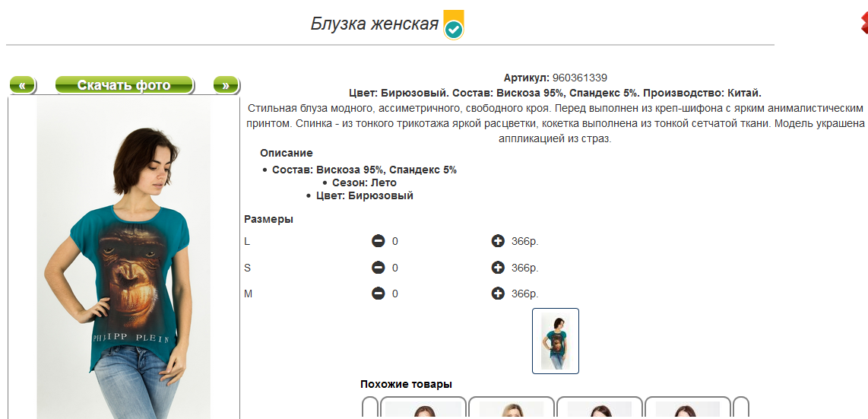Decrease quantity for size L
868x419 pixels.
378,242
